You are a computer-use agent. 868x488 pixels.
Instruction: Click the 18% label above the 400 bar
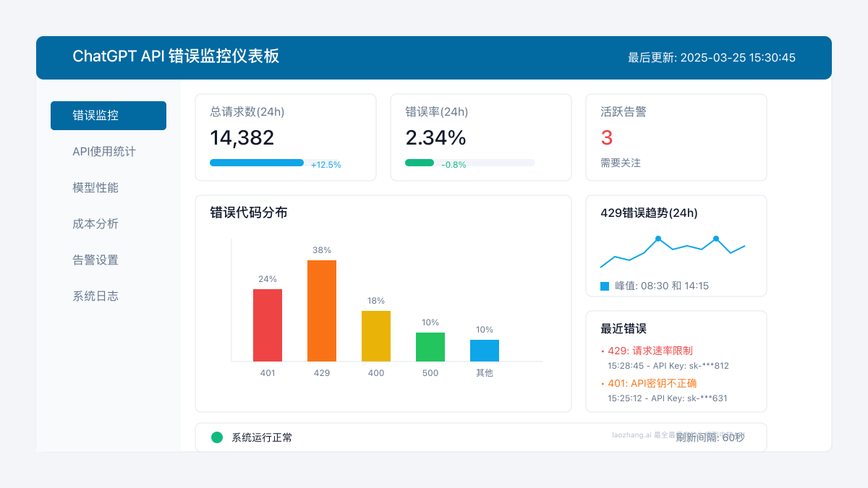coord(376,301)
